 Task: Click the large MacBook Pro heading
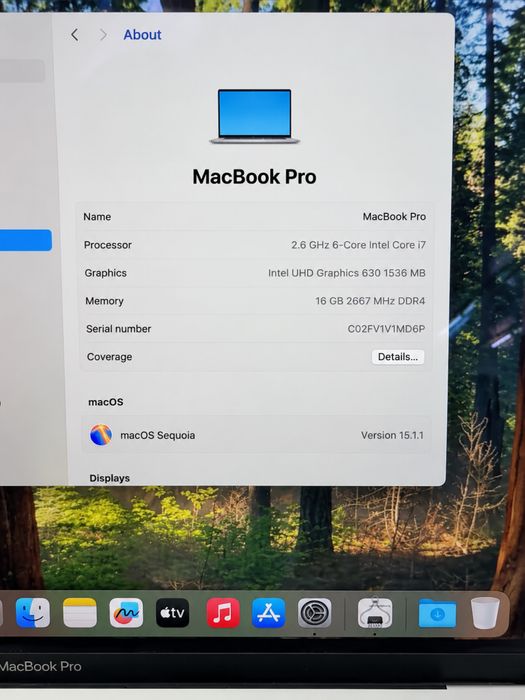tap(254, 177)
